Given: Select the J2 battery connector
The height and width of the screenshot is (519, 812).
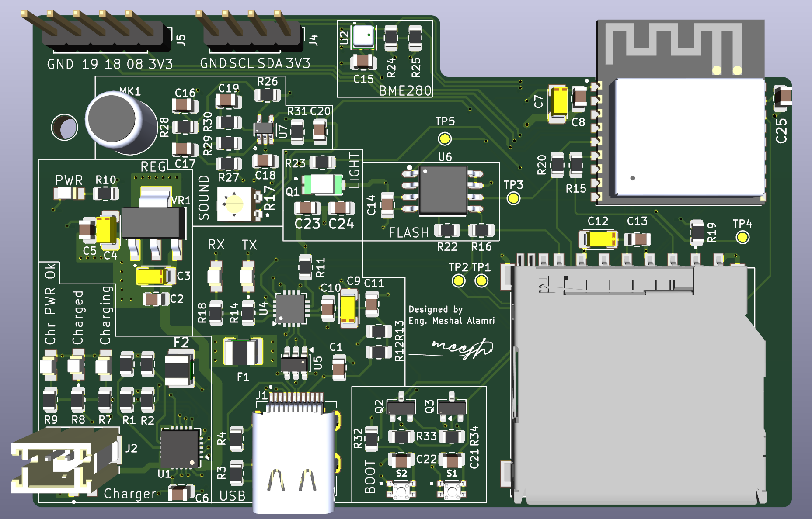Looking at the screenshot, I should (x=66, y=461).
